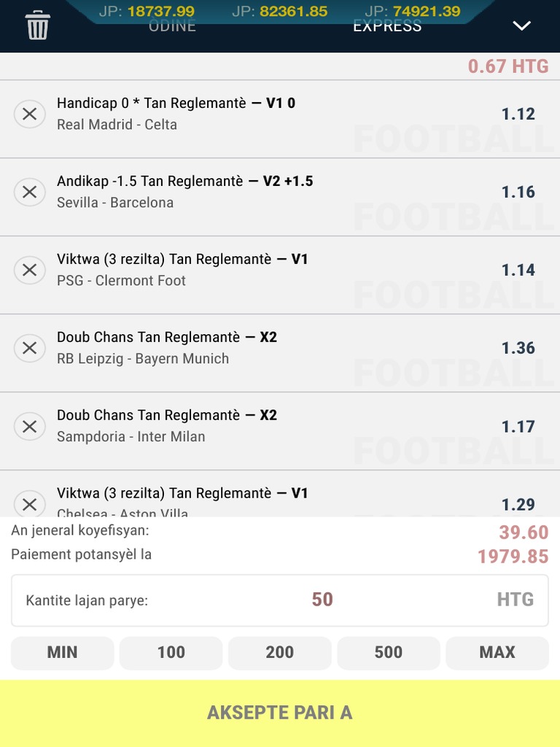
Task: Choose the 200 quick stake amount
Action: click(279, 653)
